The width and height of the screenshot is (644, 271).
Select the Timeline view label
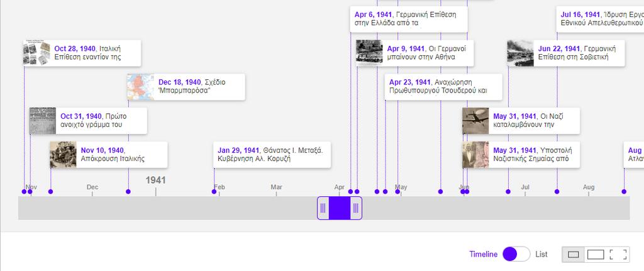pyautogui.click(x=483, y=255)
